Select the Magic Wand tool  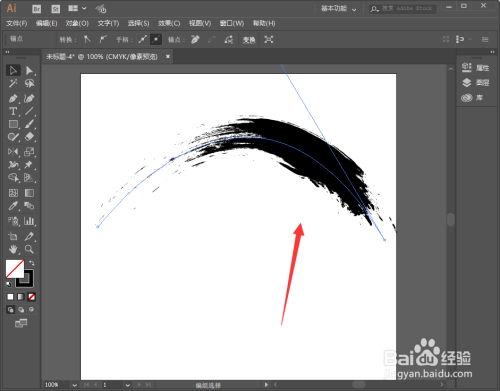(x=13, y=83)
